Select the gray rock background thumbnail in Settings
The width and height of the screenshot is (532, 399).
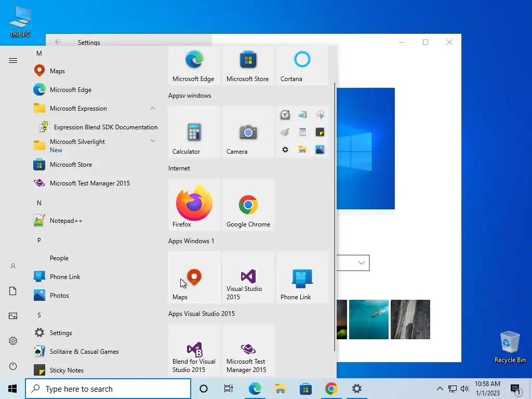tap(410, 320)
